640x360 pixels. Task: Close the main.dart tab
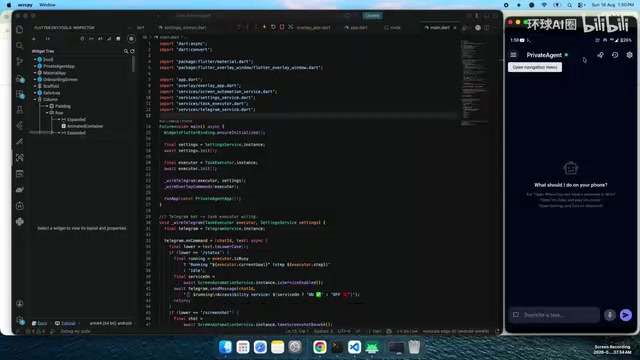click(x=455, y=28)
